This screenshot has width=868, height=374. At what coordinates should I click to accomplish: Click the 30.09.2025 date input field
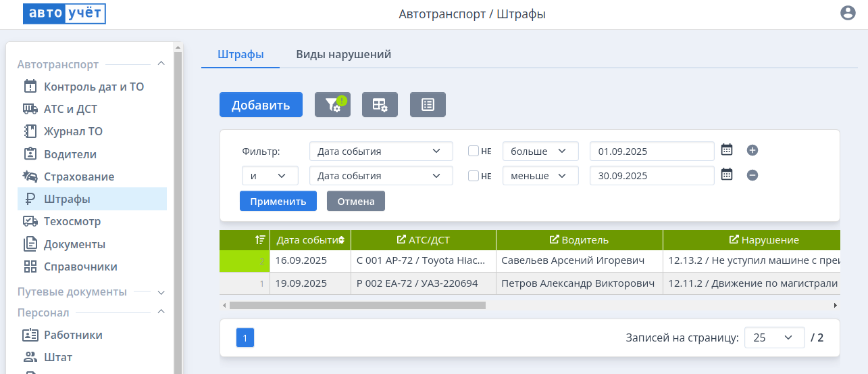pyautogui.click(x=652, y=175)
